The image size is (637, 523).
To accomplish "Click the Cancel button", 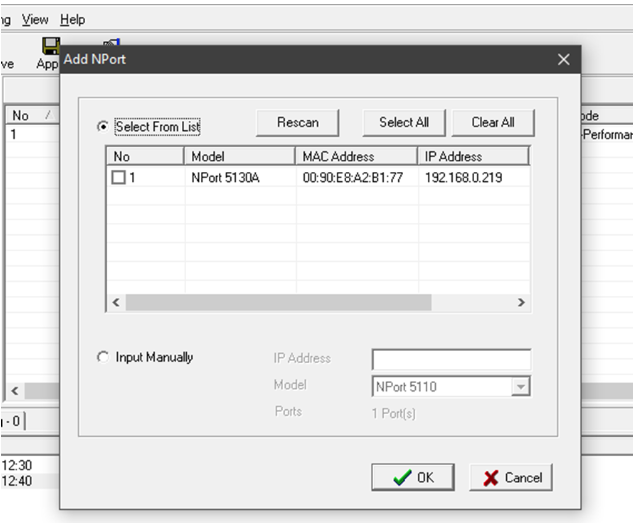I will pyautogui.click(x=511, y=477).
